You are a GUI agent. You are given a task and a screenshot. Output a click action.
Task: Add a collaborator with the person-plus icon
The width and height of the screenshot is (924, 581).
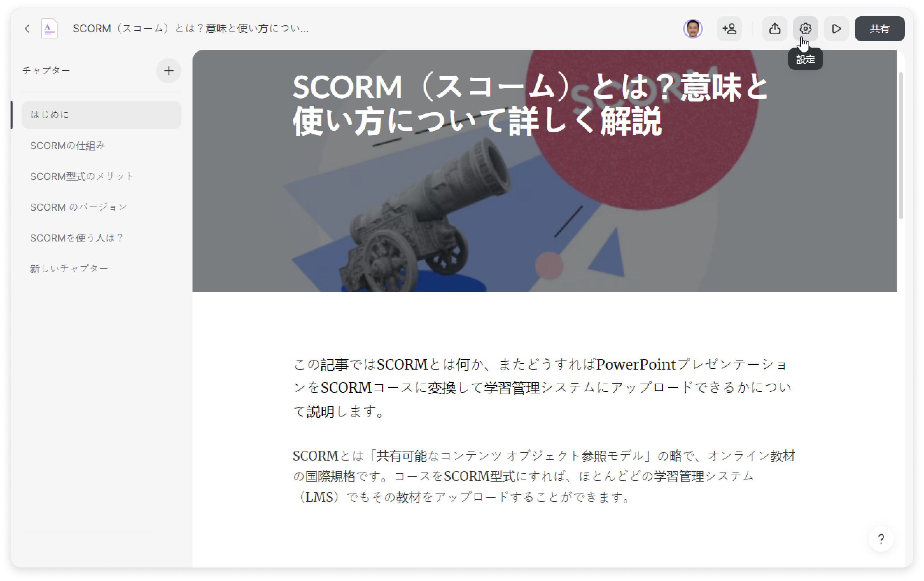coord(729,29)
